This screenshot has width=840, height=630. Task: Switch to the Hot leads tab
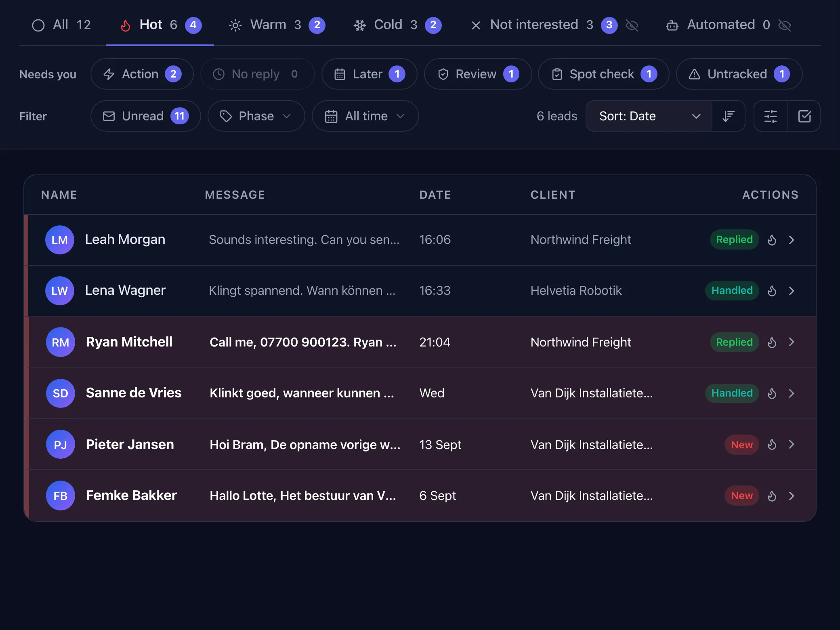[x=160, y=25]
